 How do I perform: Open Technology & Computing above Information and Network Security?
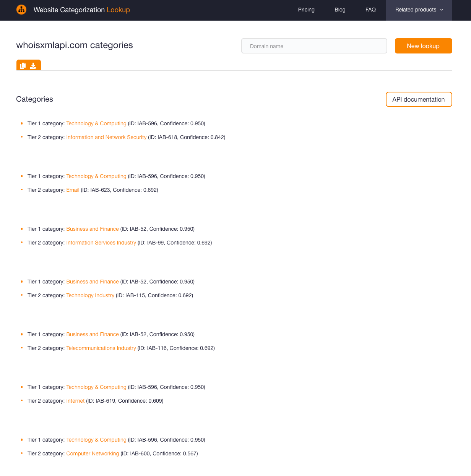[x=96, y=123]
